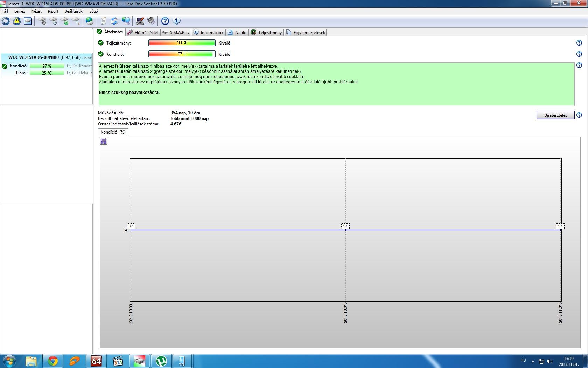Viewport: 588px width, 368px height.
Task: Click "Nincs szükség beavatkozásra." text
Action: 129,93
